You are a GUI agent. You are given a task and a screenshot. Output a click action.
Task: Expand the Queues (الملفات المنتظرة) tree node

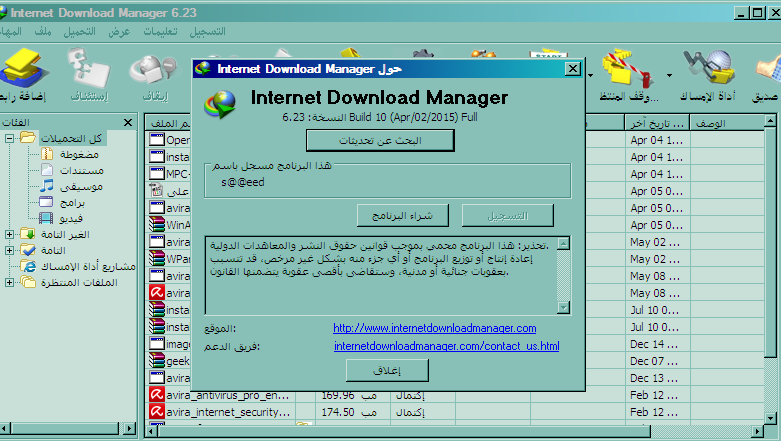9,283
